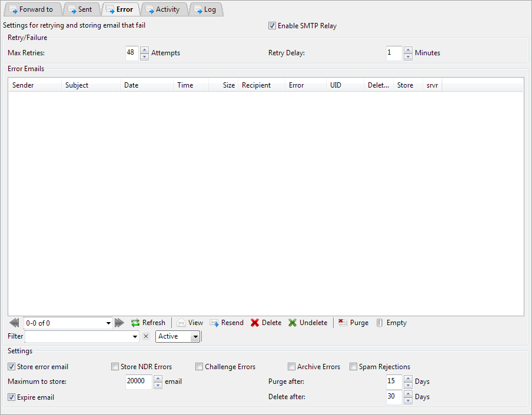Click the Refresh icon button

tap(135, 323)
